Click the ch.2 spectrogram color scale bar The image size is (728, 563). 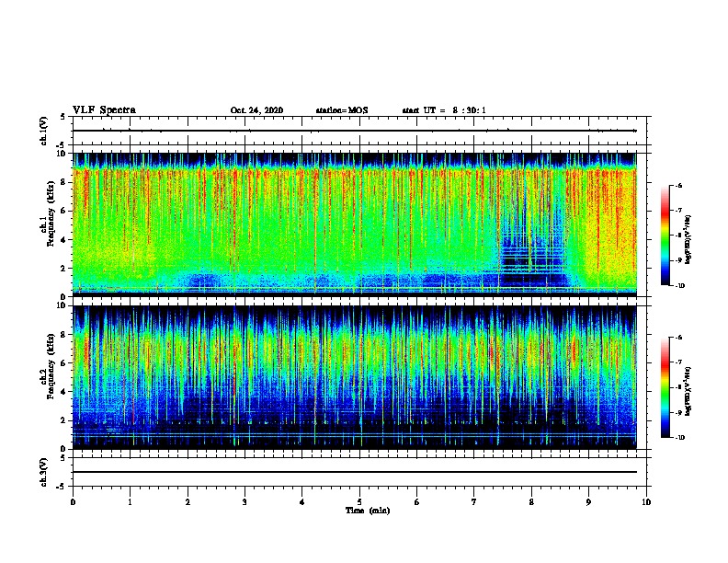[x=665, y=387]
